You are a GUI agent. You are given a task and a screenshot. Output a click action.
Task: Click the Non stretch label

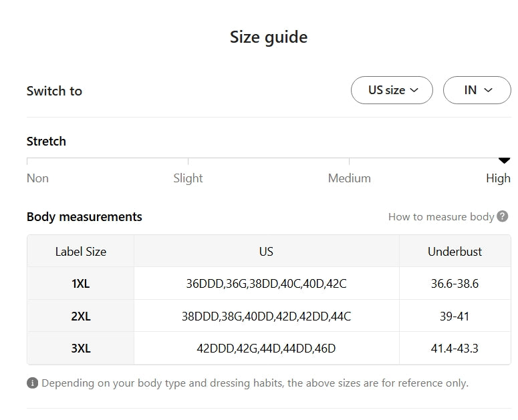pyautogui.click(x=37, y=178)
